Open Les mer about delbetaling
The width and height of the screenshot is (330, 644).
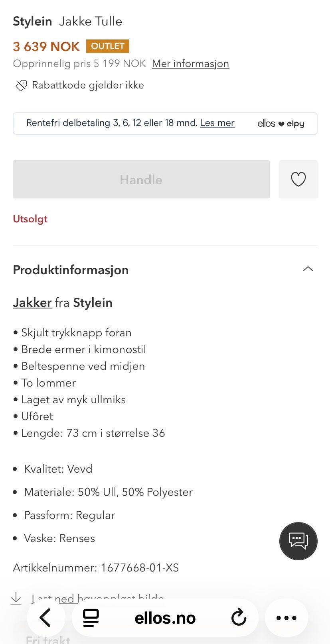click(217, 123)
